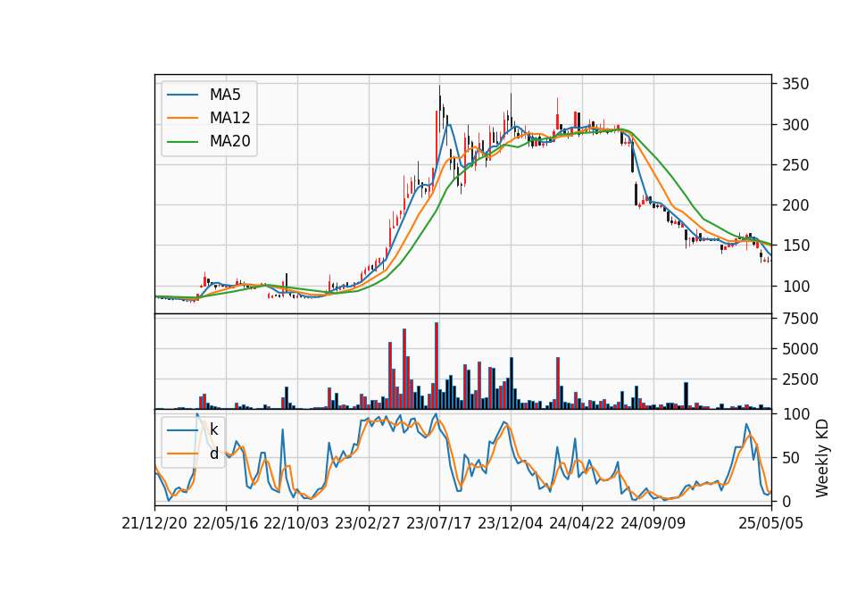The height and width of the screenshot is (616, 857).
Task: Click the volume axis label 5000
Action: pos(800,349)
